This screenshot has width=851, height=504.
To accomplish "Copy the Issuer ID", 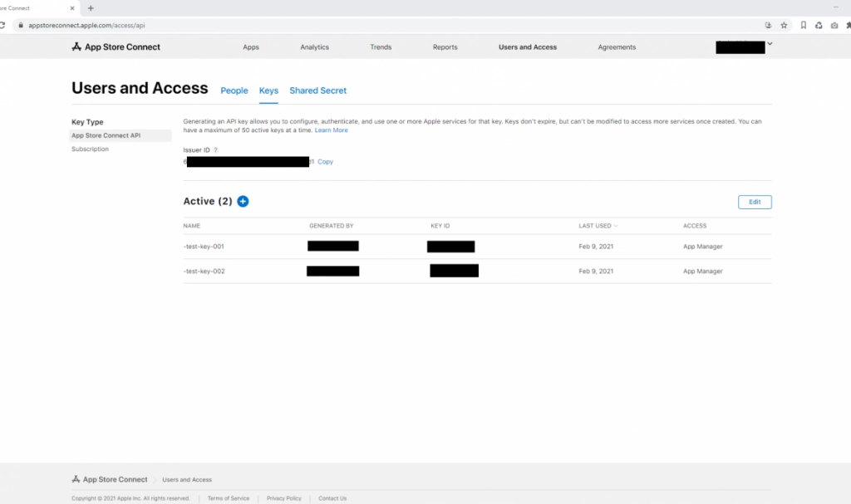I will 325,162.
